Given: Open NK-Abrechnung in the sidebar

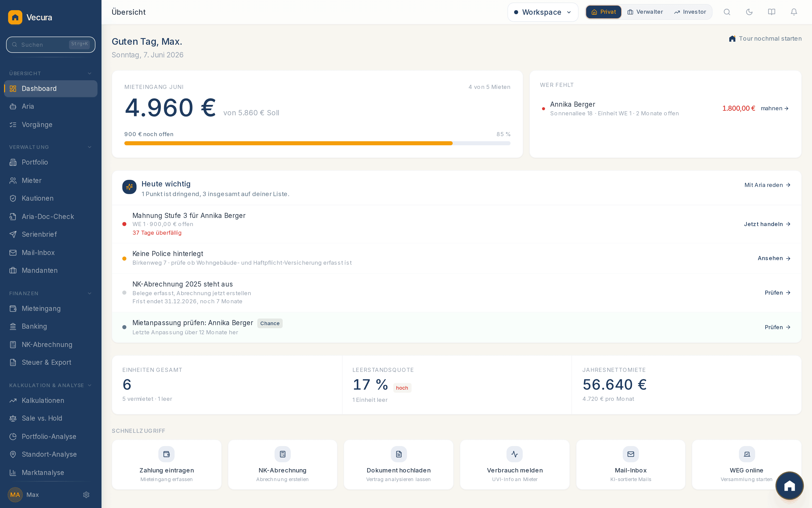Looking at the screenshot, I should (51, 344).
